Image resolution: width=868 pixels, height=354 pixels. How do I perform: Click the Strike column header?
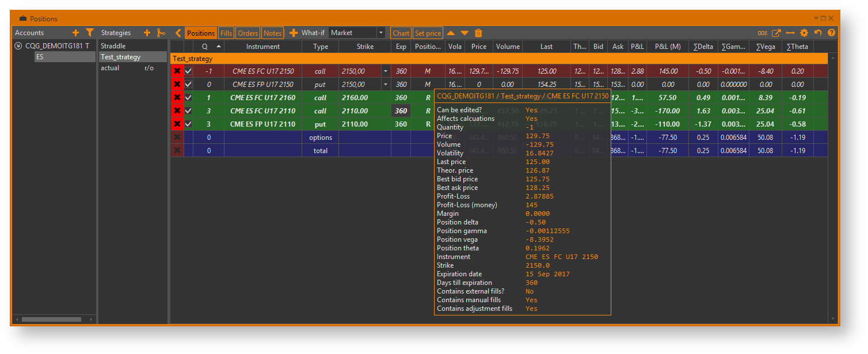(365, 47)
